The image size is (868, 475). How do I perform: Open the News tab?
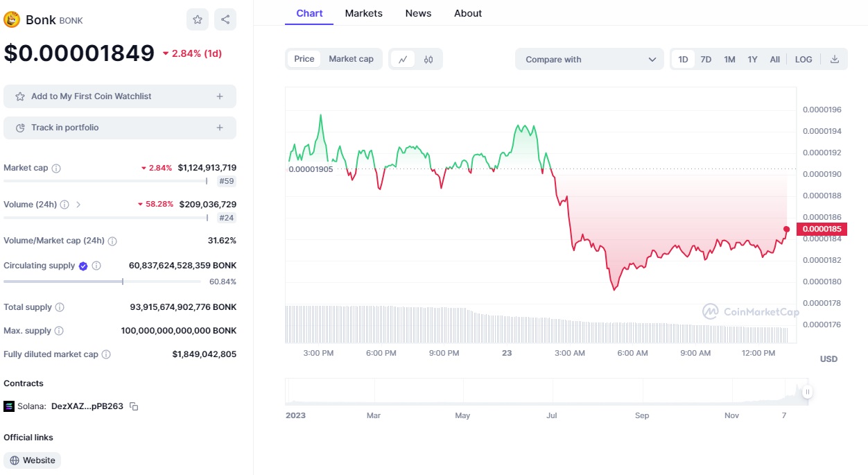pyautogui.click(x=418, y=13)
